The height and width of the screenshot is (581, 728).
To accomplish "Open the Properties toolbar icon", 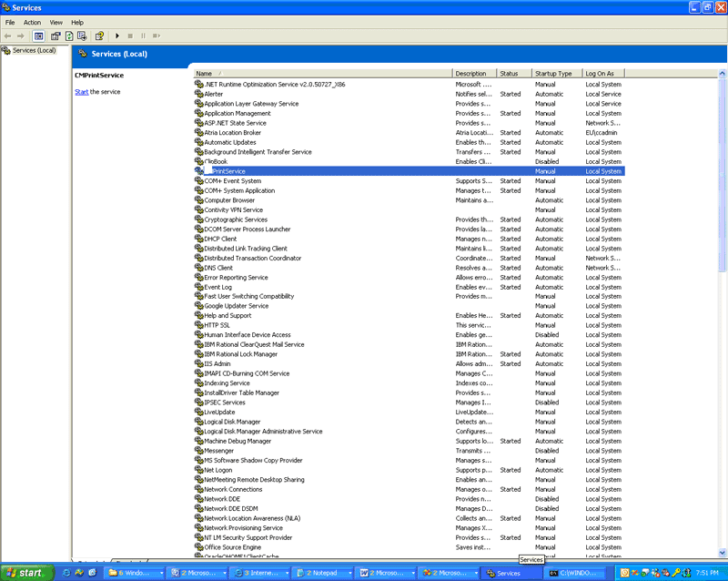I will tap(56, 36).
